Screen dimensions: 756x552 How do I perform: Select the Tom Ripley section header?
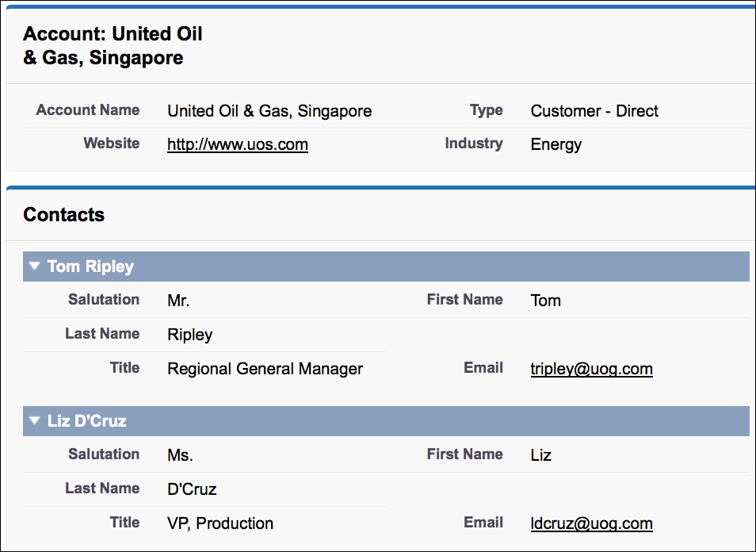coord(386,266)
